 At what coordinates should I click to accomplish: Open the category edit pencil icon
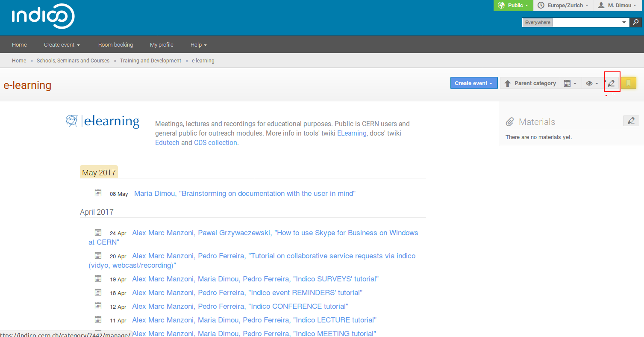[x=612, y=83]
